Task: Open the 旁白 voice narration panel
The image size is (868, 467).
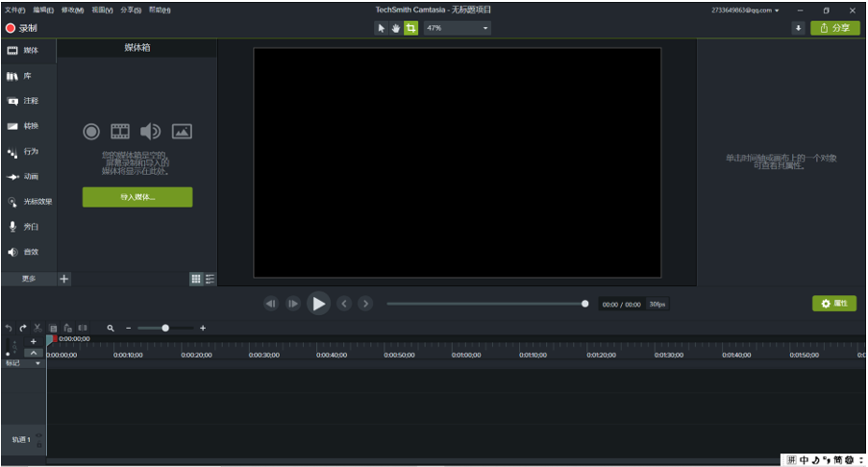Action: [x=29, y=227]
